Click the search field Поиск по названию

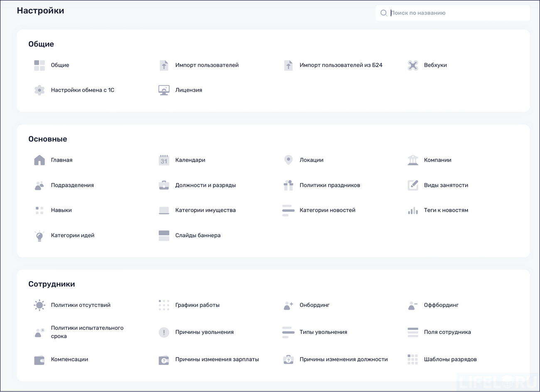(453, 13)
